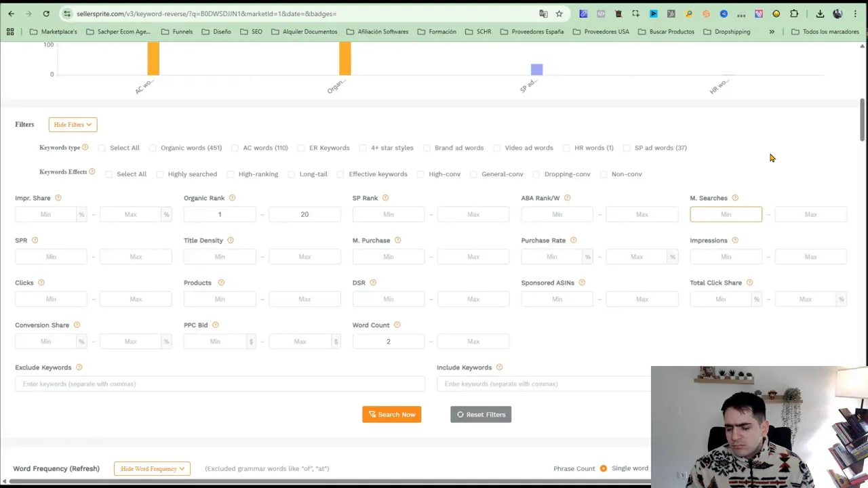Open the Hide Word Frequency dropdown
Viewport: 868px width, 488px height.
(152, 468)
